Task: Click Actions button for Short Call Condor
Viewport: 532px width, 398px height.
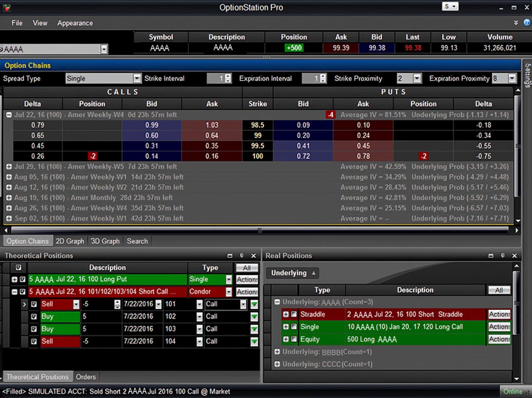Action: [247, 292]
